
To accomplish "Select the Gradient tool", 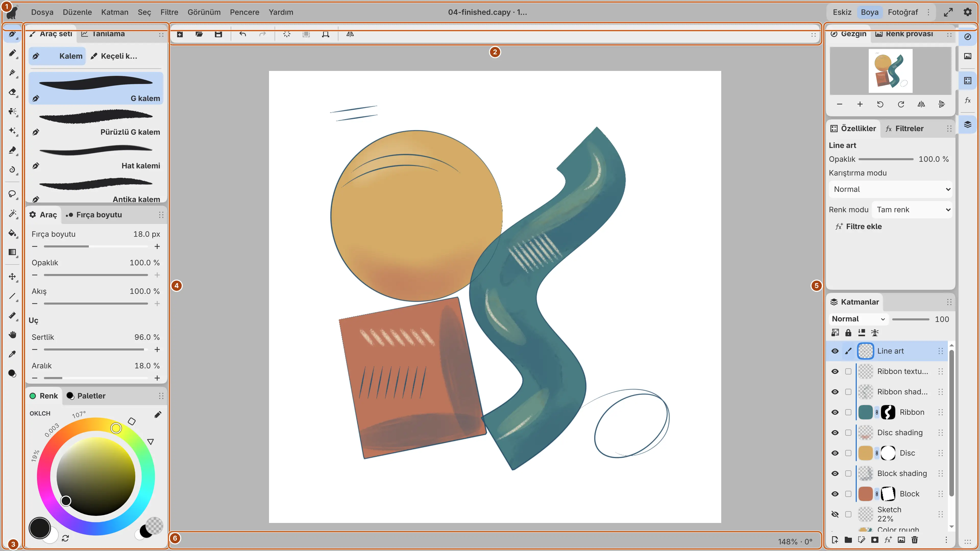I will click(x=13, y=252).
